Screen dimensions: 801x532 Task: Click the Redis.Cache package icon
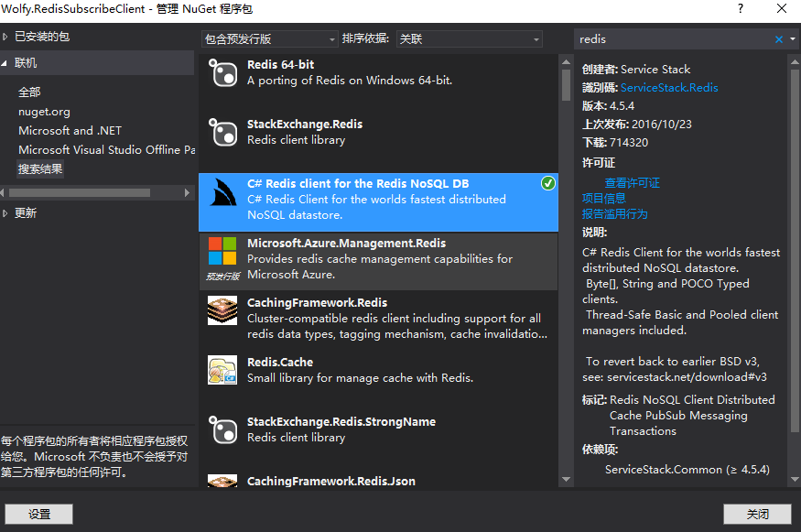click(222, 370)
